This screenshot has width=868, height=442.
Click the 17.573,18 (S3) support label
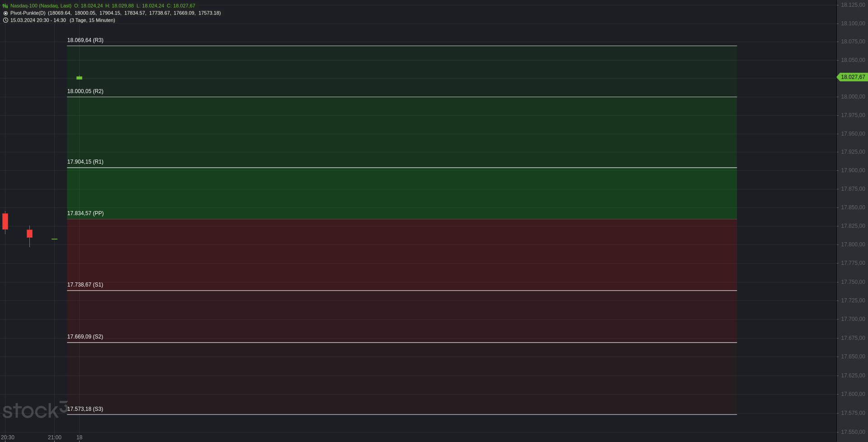[x=85, y=409]
